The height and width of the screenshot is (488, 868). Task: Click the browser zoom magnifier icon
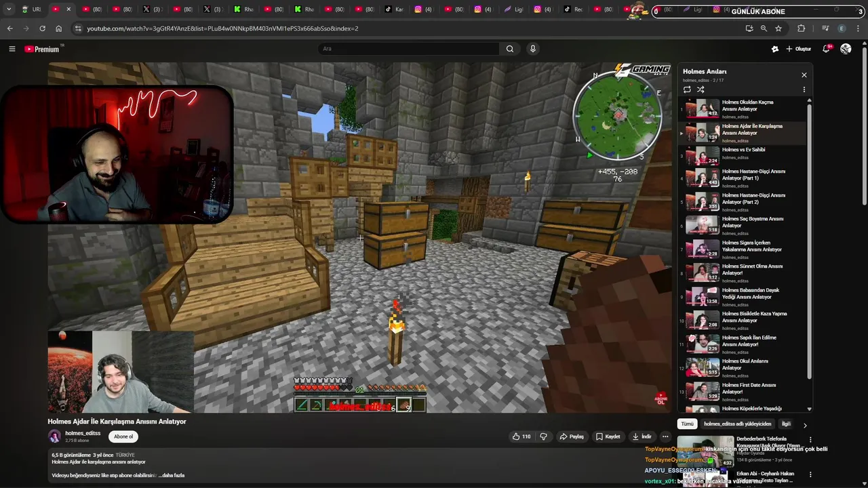764,28
